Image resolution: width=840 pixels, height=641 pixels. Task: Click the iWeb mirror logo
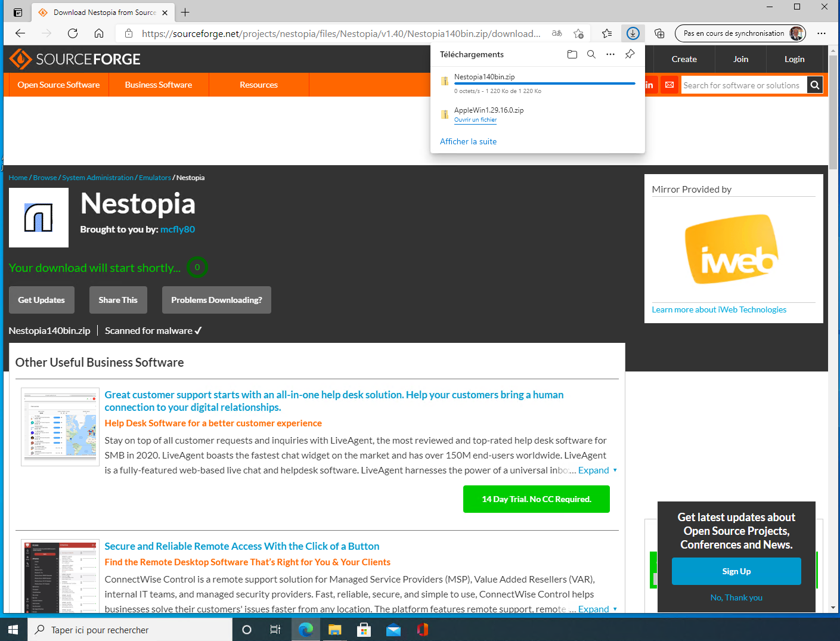point(733,249)
